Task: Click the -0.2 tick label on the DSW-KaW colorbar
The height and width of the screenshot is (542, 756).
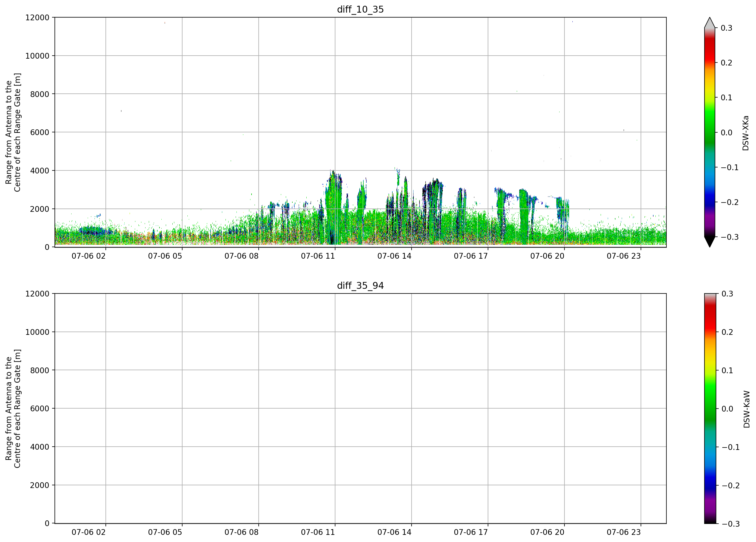Action: [731, 485]
